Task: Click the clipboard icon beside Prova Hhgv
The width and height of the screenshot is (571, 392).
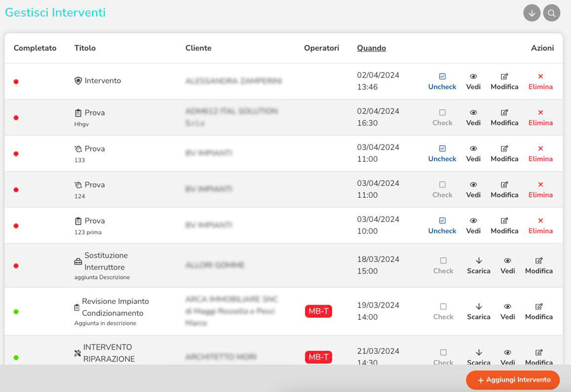Action: (78, 113)
